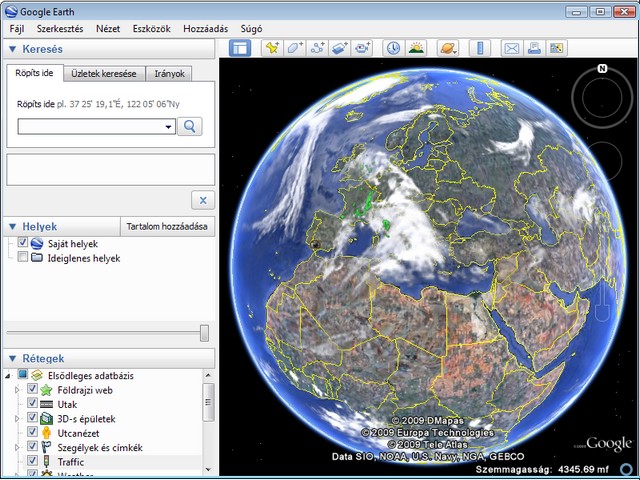Collapse the Helyek panel
Image resolution: width=640 pixels, height=480 pixels.
13,227
